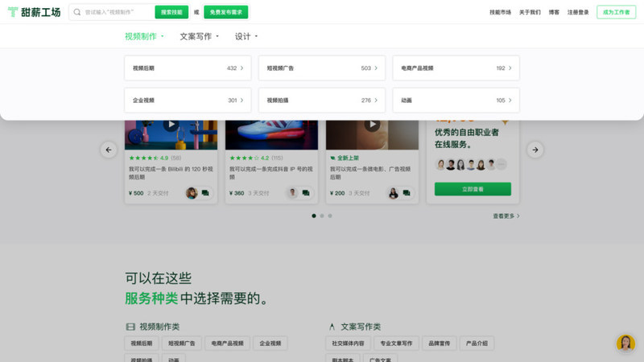Click the 甜薪工场 logo icon
This screenshot has height=362, width=644.
(x=12, y=12)
